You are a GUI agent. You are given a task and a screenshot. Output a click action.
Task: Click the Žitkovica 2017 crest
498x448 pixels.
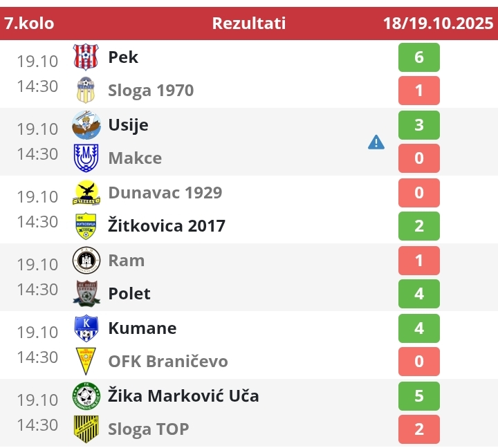click(x=86, y=225)
